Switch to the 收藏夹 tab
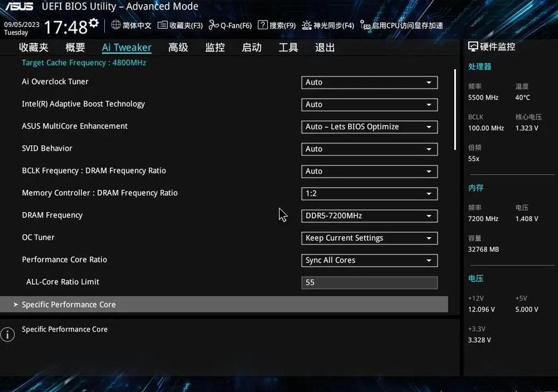 tap(33, 47)
